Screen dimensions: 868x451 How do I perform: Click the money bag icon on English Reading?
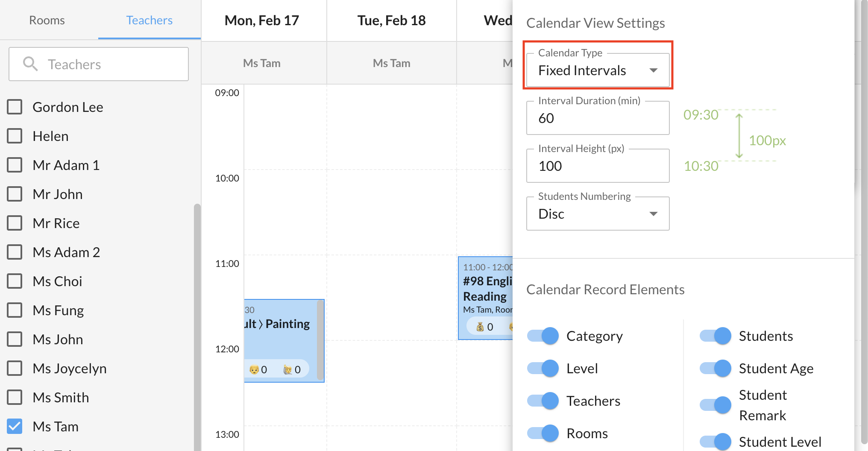pos(480,327)
